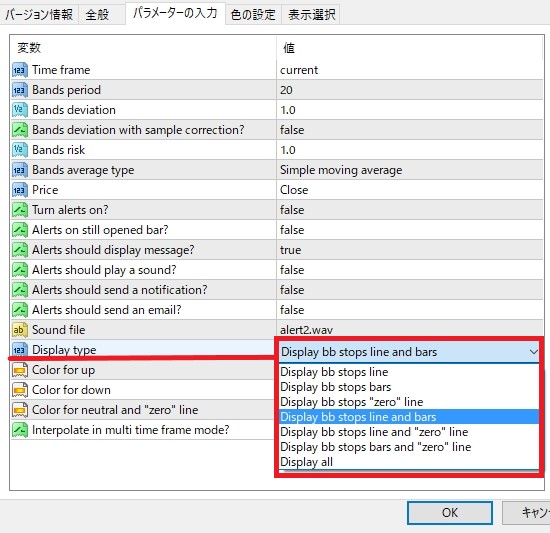Switch to the 表示選択 tab
550x533 pixels.
pyautogui.click(x=311, y=15)
